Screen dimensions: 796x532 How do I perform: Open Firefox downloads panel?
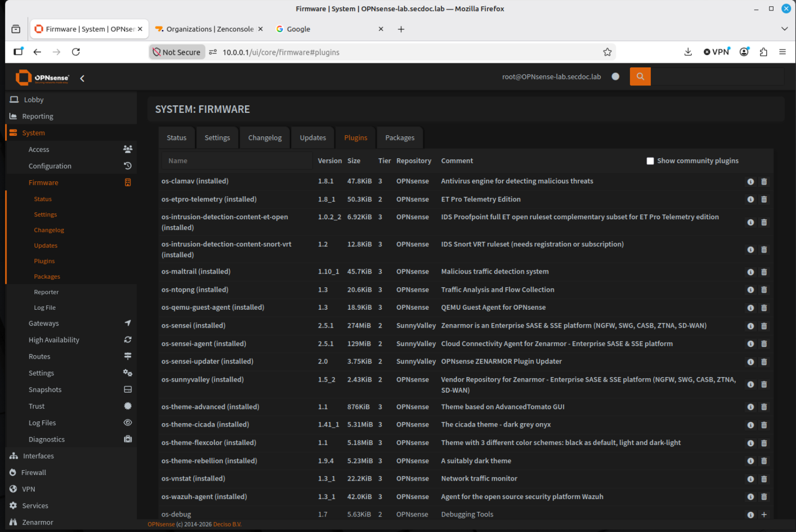coord(688,52)
